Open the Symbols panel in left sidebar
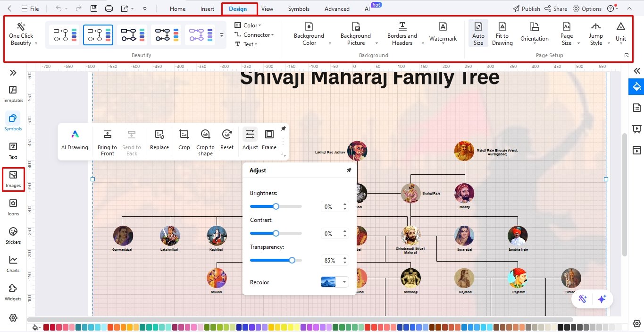 point(13,121)
